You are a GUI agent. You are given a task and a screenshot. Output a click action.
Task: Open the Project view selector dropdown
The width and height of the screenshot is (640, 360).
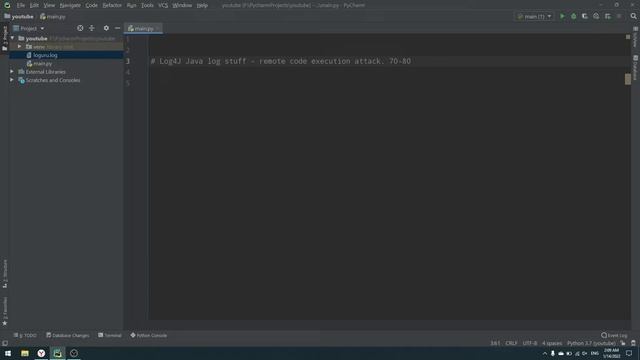pos(29,28)
